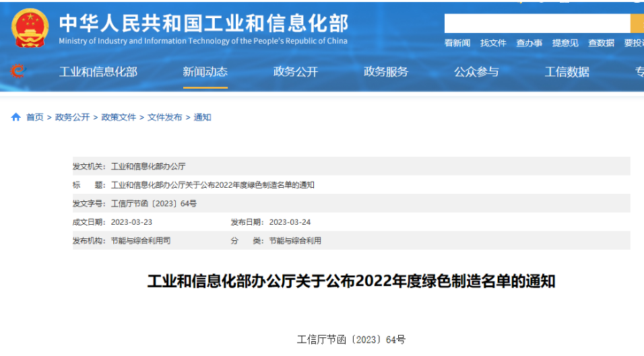This screenshot has height=356, width=644.
Task: Open the 工信数据 navigation item
Action: [567, 72]
